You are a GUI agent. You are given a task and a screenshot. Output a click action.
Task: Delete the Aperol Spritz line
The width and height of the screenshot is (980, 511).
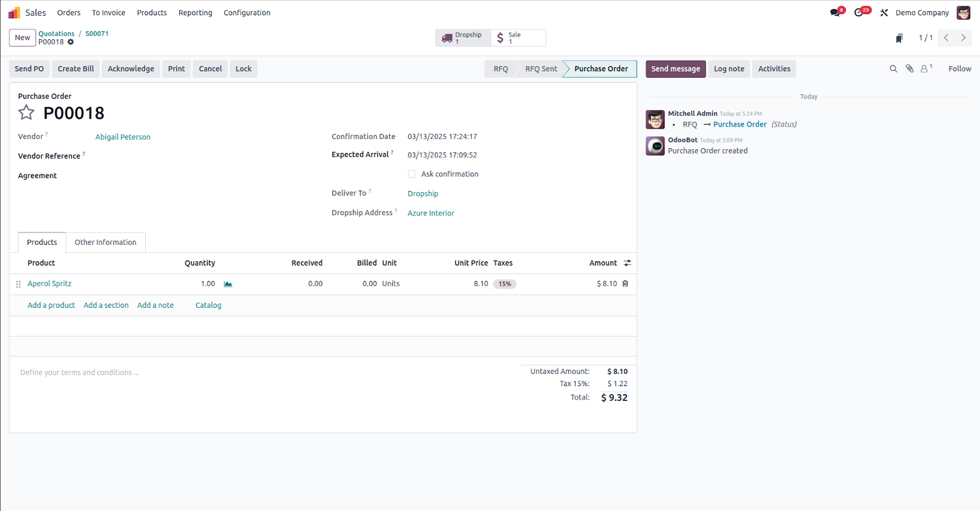pyautogui.click(x=625, y=284)
